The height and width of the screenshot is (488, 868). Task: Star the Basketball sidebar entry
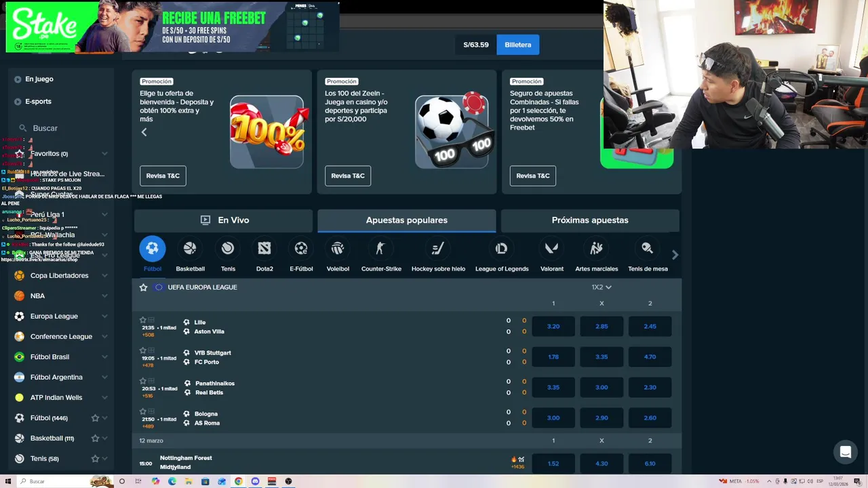95,439
